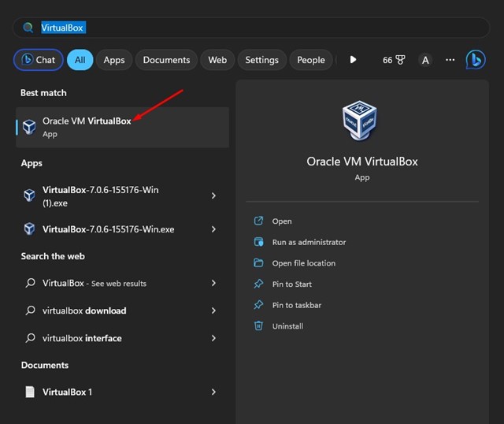504x424 pixels.
Task: Switch to the Apps filter tab
Action: coord(114,60)
